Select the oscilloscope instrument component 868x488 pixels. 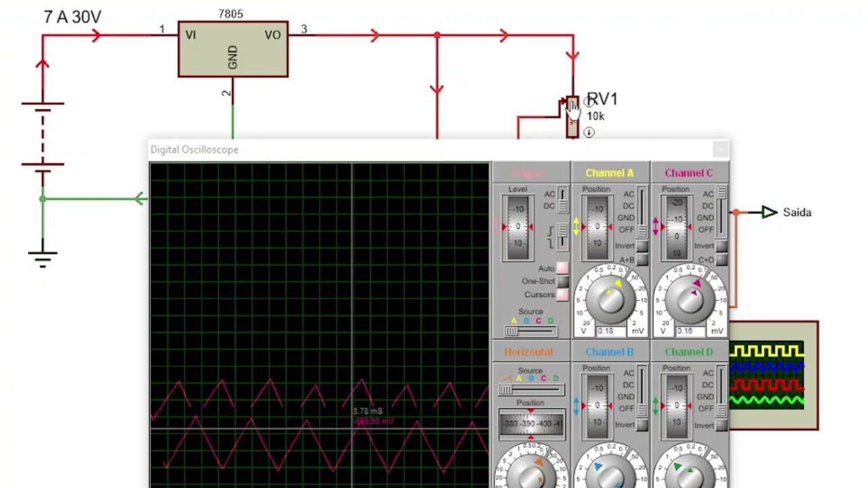click(774, 375)
